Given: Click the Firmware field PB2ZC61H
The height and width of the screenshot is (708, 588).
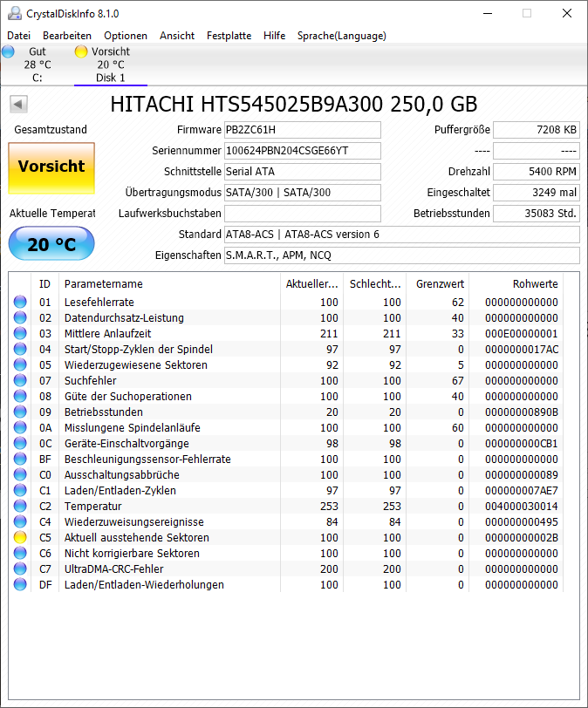Looking at the screenshot, I should click(303, 130).
